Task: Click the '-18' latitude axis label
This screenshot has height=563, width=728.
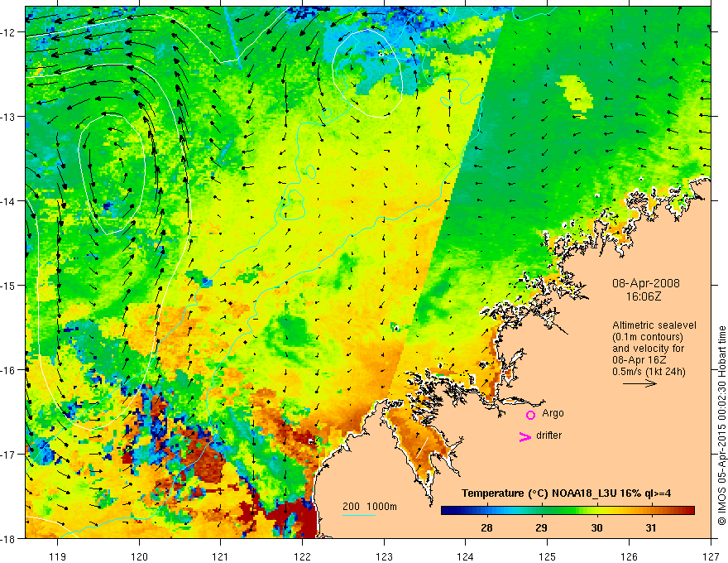Action: point(9,538)
